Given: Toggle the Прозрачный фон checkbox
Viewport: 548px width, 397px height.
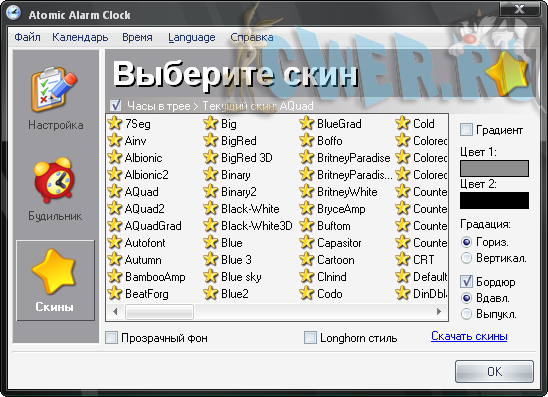Looking at the screenshot, I should pos(111,338).
